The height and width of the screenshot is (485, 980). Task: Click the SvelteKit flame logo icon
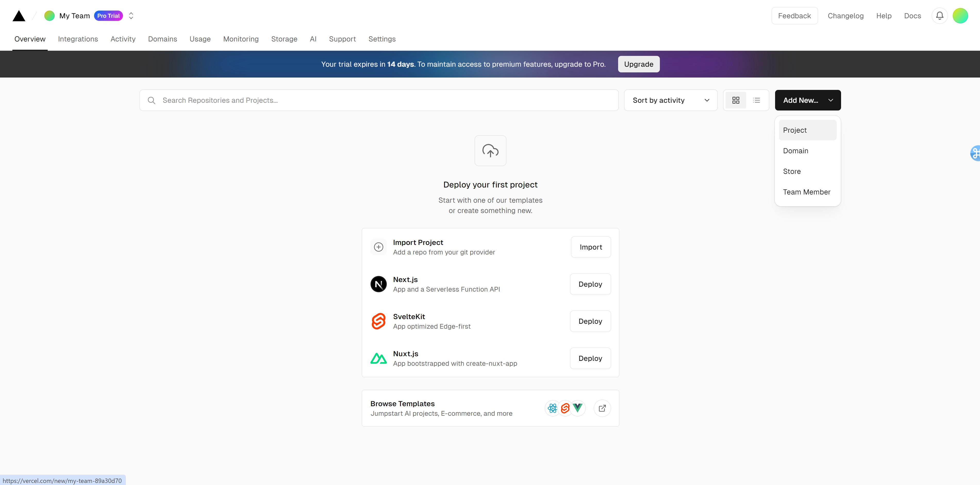pos(378,321)
